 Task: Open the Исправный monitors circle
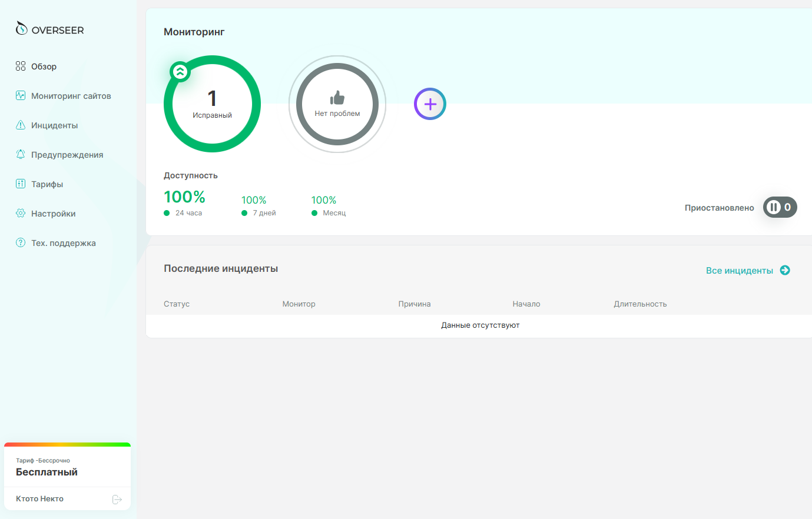click(x=212, y=104)
